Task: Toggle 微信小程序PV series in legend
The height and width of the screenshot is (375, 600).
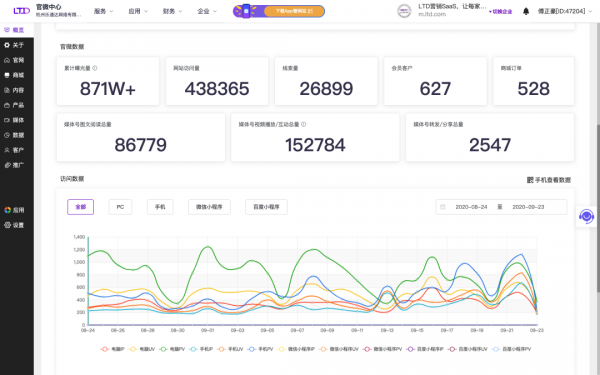Action: pyautogui.click(x=382, y=349)
